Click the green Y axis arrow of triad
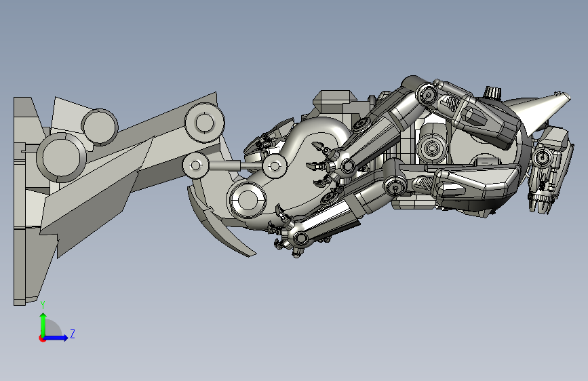This screenshot has height=381, width=588. [x=43, y=324]
